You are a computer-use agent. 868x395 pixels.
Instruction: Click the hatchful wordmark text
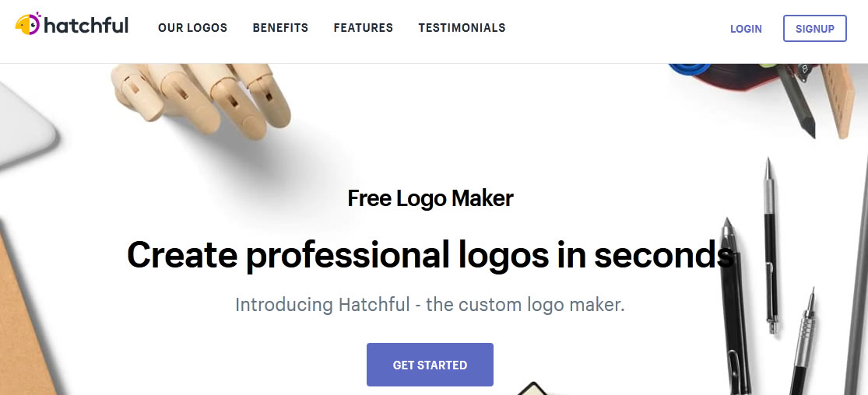pyautogui.click(x=86, y=26)
